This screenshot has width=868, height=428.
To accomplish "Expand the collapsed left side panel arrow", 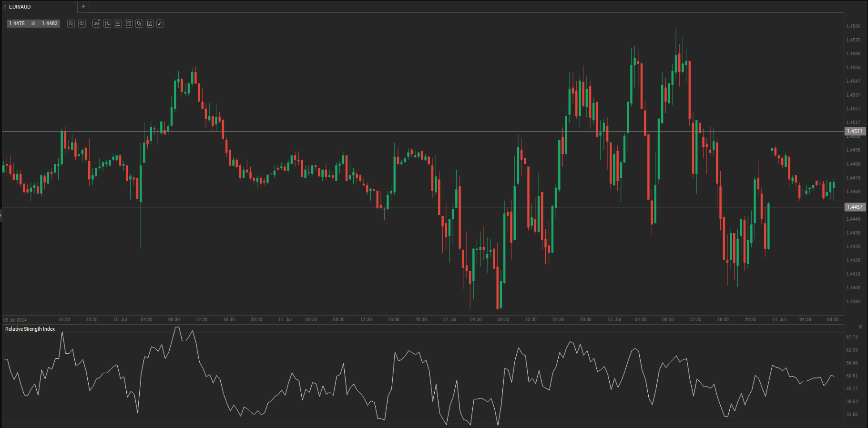I will click(1, 216).
